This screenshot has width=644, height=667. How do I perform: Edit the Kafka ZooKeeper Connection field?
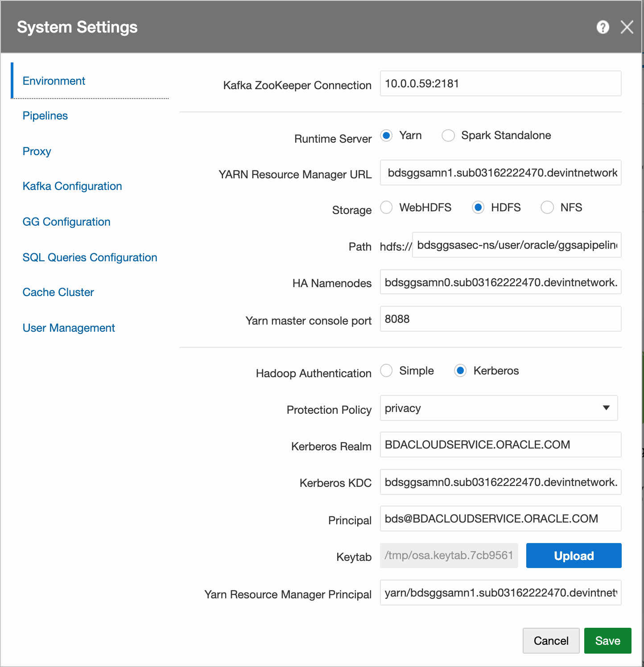pyautogui.click(x=500, y=83)
